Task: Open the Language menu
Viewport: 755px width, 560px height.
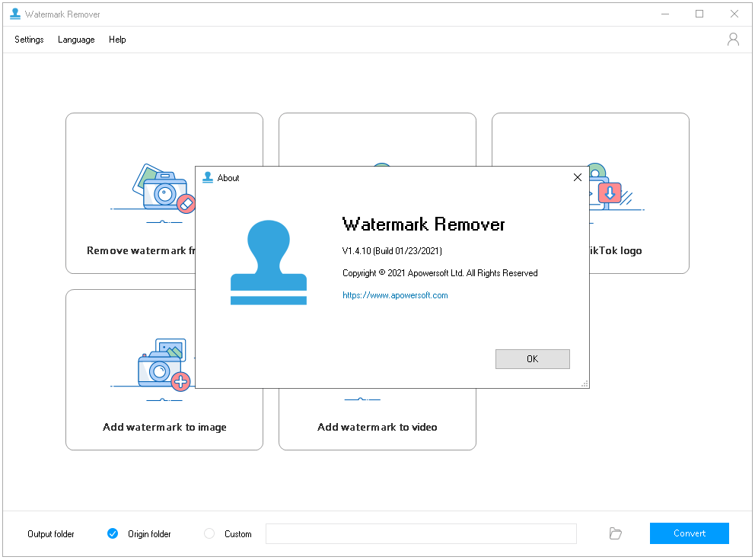Action: [x=76, y=40]
